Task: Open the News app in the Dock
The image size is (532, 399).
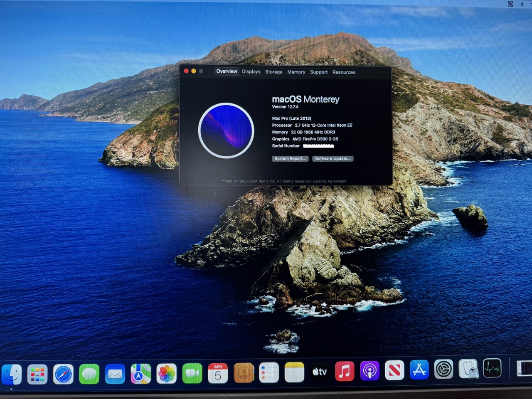Action: [x=394, y=370]
